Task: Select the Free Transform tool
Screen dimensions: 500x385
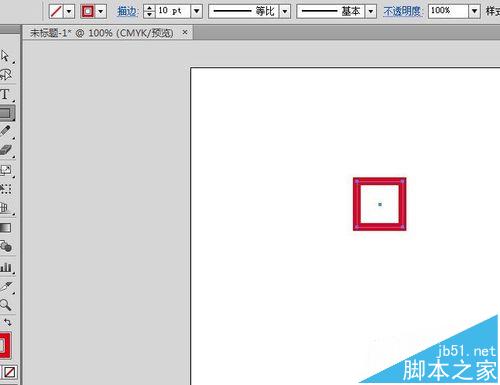Action: pyautogui.click(x=5, y=189)
